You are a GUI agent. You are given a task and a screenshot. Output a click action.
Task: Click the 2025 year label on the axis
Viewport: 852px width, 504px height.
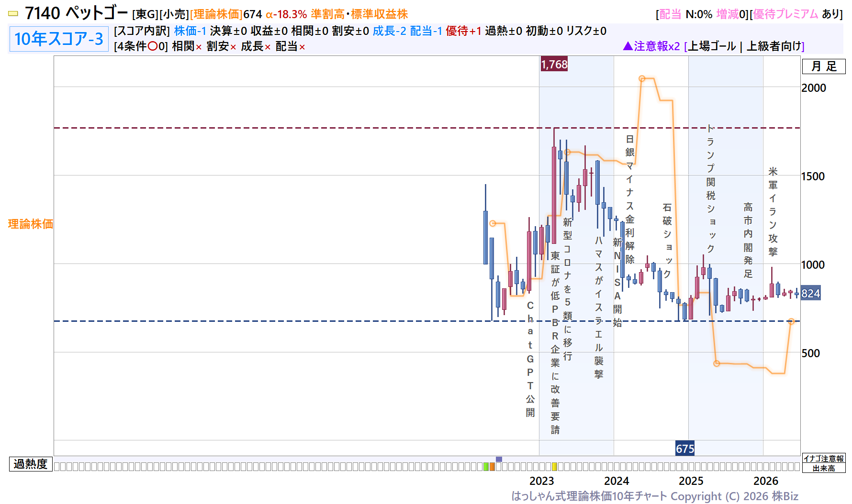tap(691, 481)
